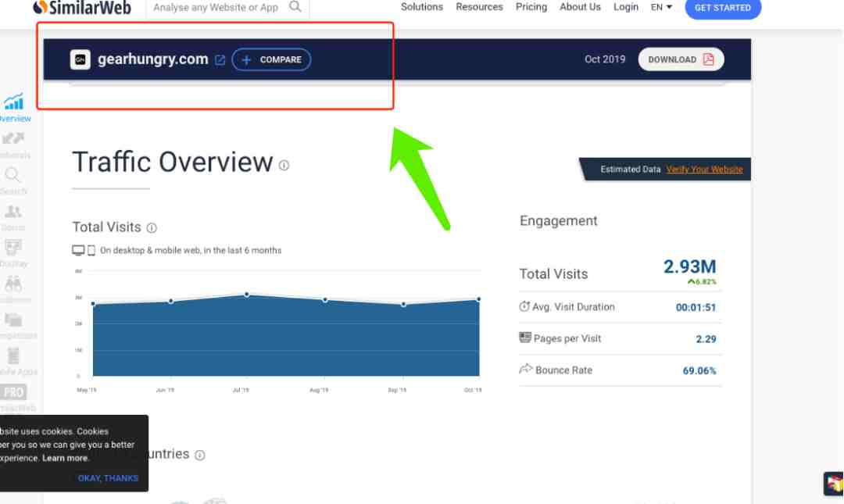This screenshot has width=844, height=504.
Task: Dismiss cookies with 'OKAY, THANKS'
Action: (108, 478)
